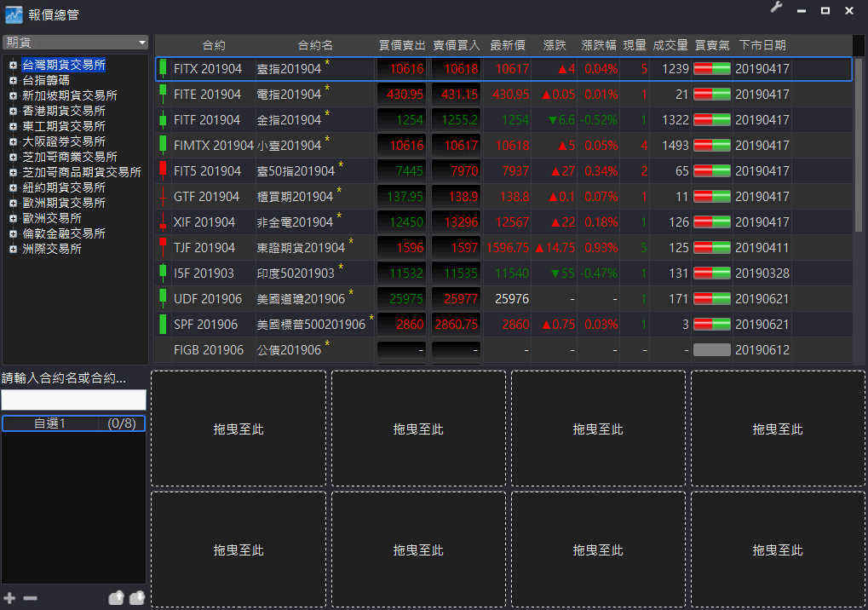This screenshot has width=868, height=610.
Task: Open the 期貨 category dropdown
Action: tap(75, 43)
